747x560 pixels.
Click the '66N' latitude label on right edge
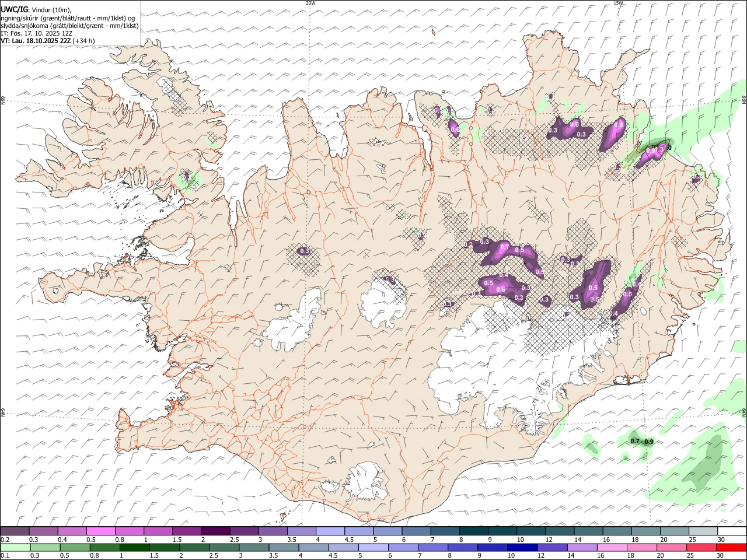pyautogui.click(x=744, y=100)
